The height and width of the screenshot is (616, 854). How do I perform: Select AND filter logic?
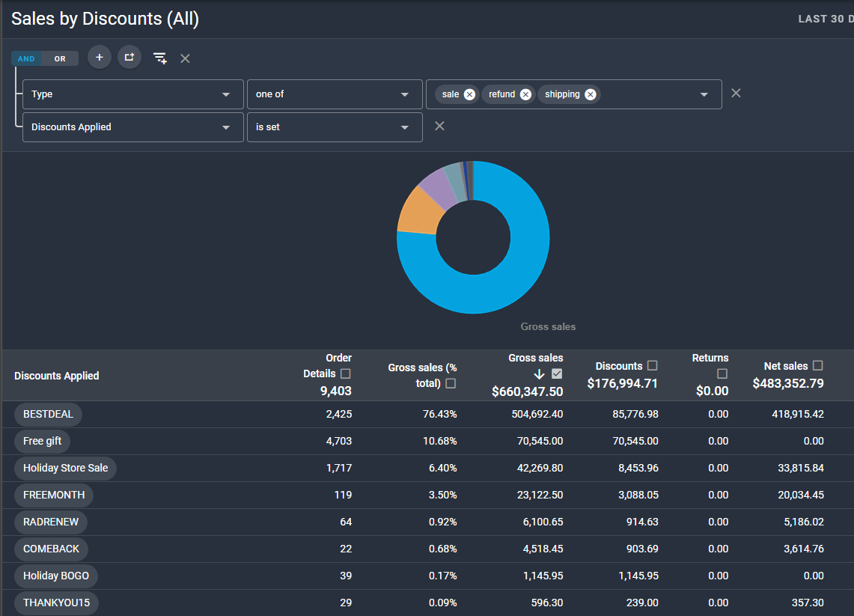click(26, 59)
